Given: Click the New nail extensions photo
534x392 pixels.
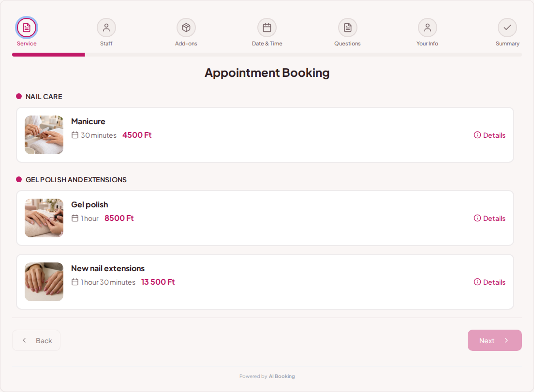Looking at the screenshot, I should click(44, 281).
